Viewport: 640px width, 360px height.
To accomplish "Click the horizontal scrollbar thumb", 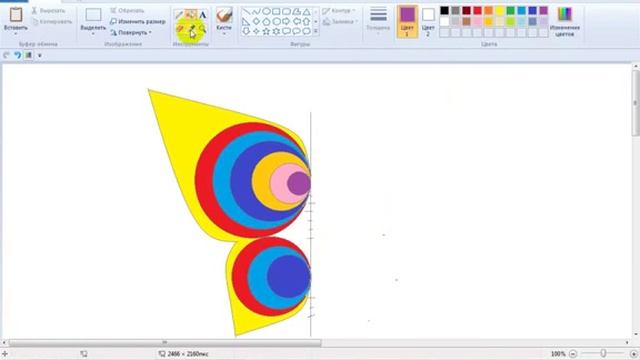I will click(x=165, y=342).
